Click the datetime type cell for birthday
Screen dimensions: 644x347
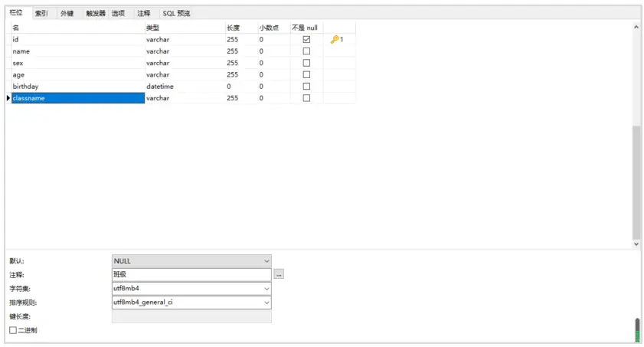[x=185, y=87]
